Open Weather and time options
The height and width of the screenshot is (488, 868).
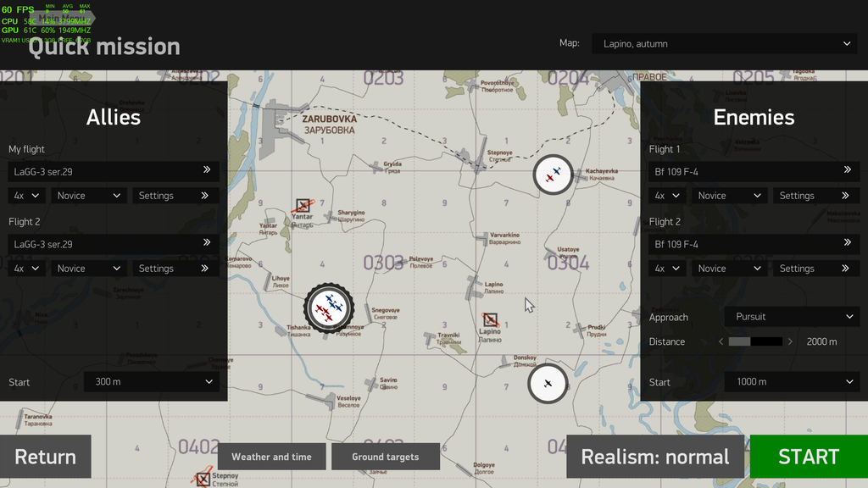(271, 457)
